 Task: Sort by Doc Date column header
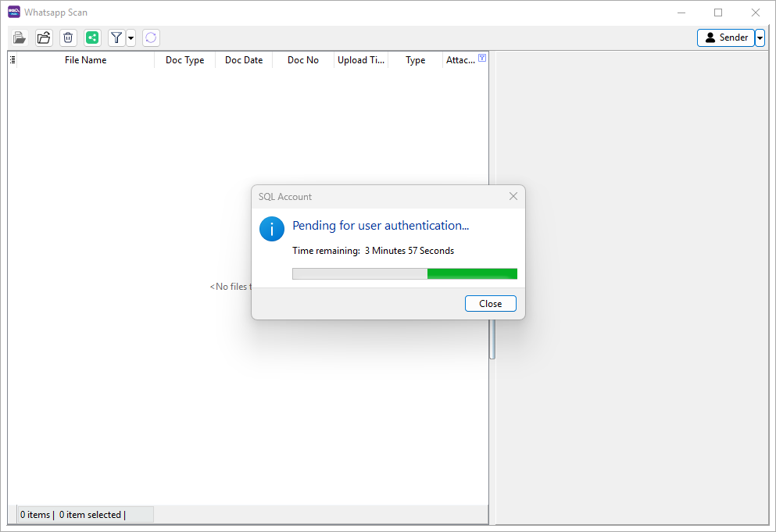coord(244,60)
